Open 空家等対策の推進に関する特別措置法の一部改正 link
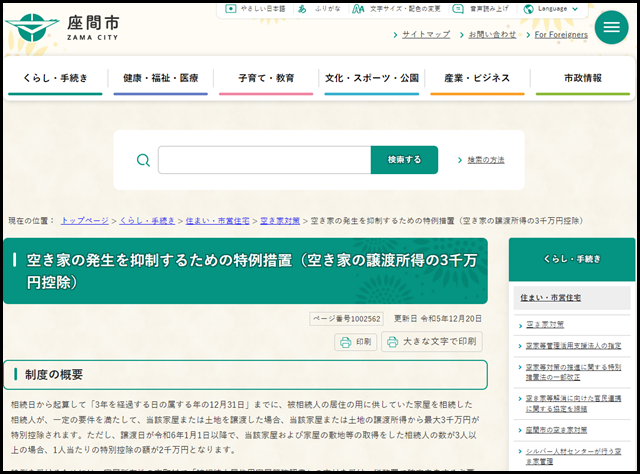 click(573, 372)
